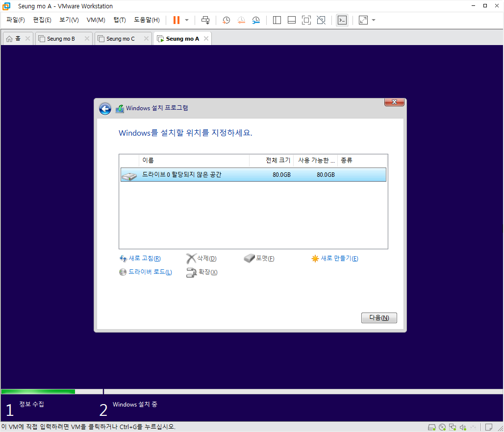Expand stretch display options arrow
Viewport: 504px width, 432px height.
coord(374,20)
